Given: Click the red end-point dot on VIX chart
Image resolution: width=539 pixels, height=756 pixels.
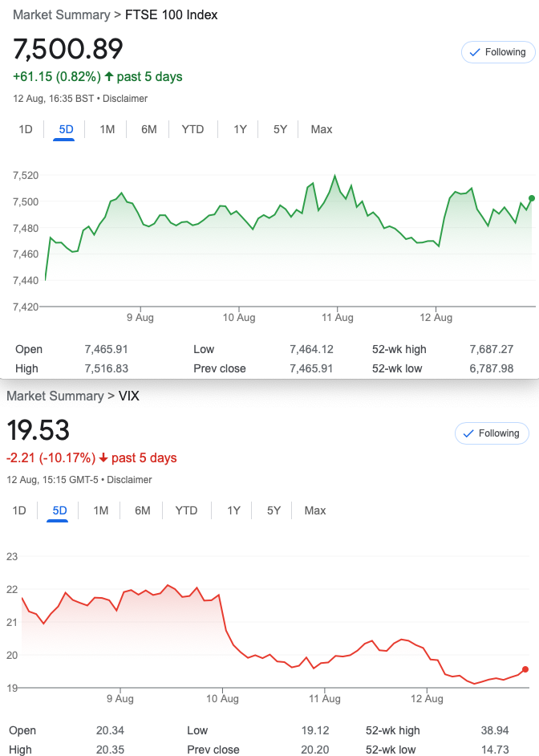Looking at the screenshot, I should pyautogui.click(x=525, y=669).
